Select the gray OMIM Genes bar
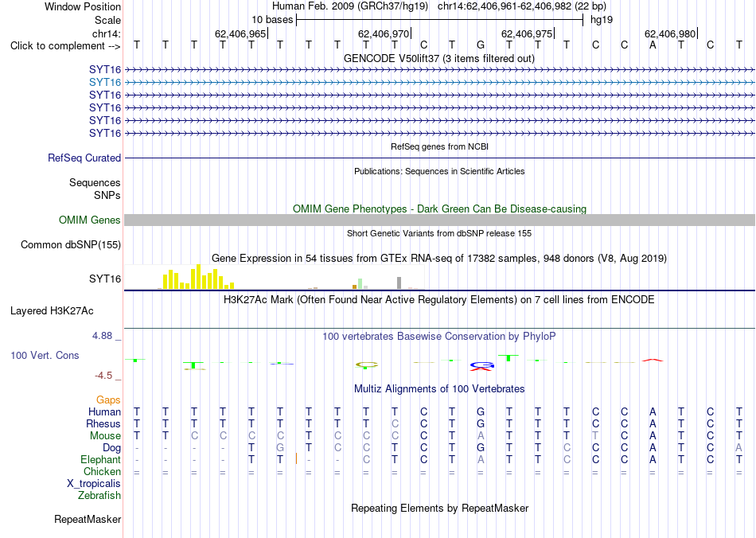 pyautogui.click(x=439, y=220)
